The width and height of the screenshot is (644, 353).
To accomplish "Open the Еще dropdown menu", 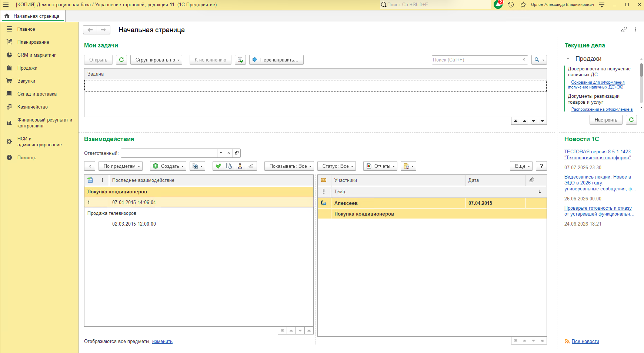I will (x=521, y=166).
